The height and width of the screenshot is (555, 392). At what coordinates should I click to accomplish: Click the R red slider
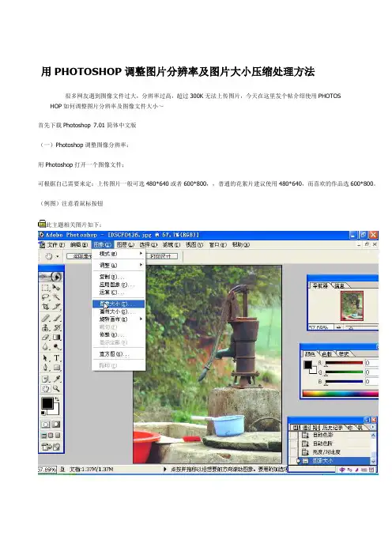point(345,363)
